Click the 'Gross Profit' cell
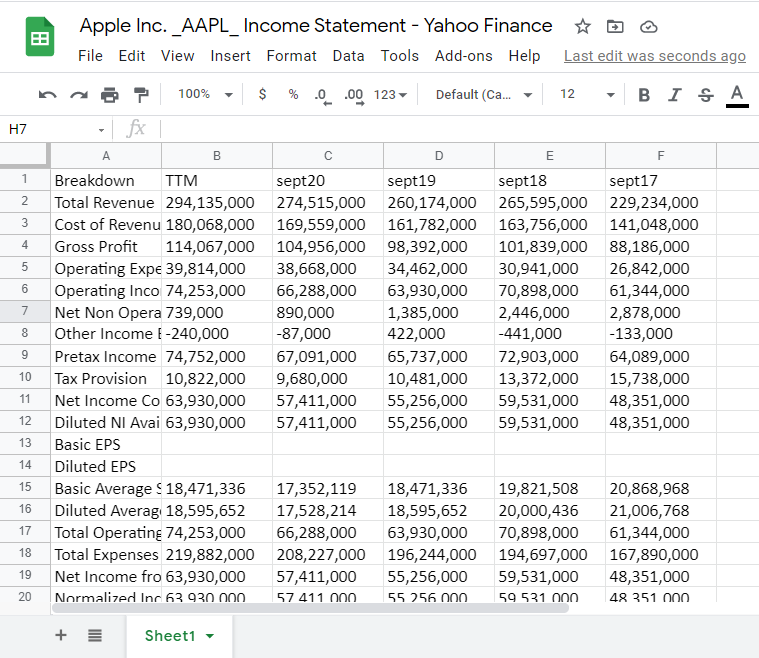 (x=106, y=246)
